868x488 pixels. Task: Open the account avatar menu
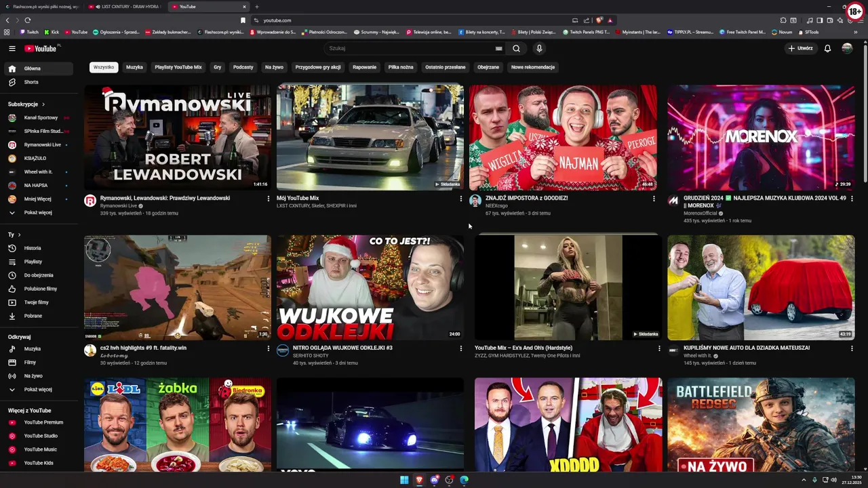(847, 48)
